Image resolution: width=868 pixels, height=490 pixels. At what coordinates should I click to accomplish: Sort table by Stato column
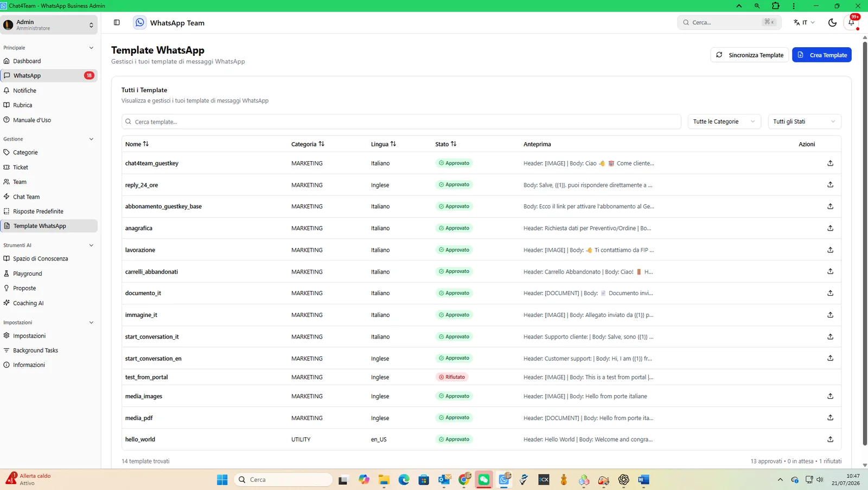[x=446, y=144]
